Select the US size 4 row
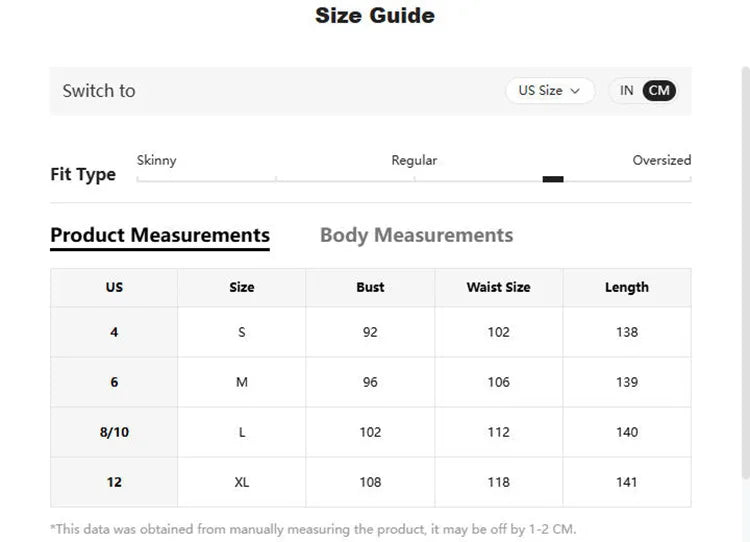Viewport: 750px width, 542px height. click(x=371, y=332)
